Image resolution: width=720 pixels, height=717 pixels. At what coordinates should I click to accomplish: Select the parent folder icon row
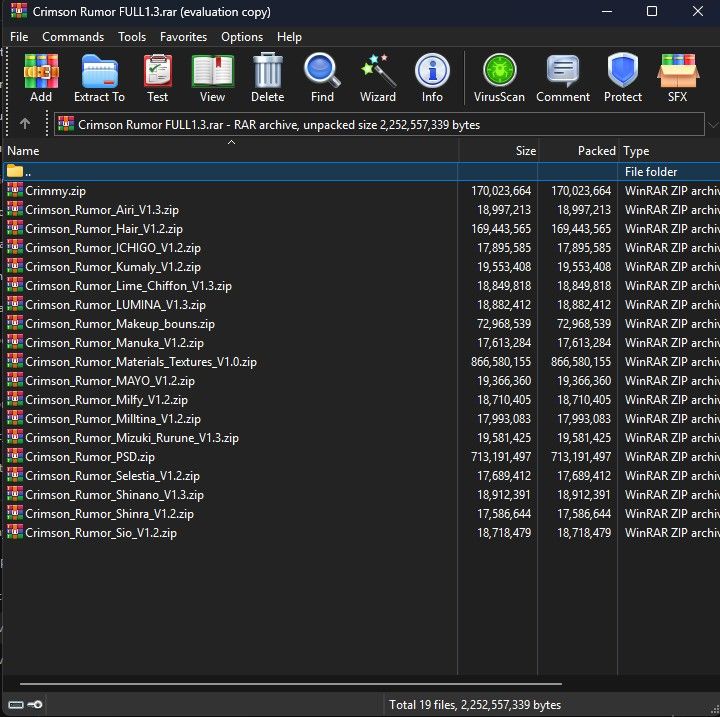coord(15,171)
